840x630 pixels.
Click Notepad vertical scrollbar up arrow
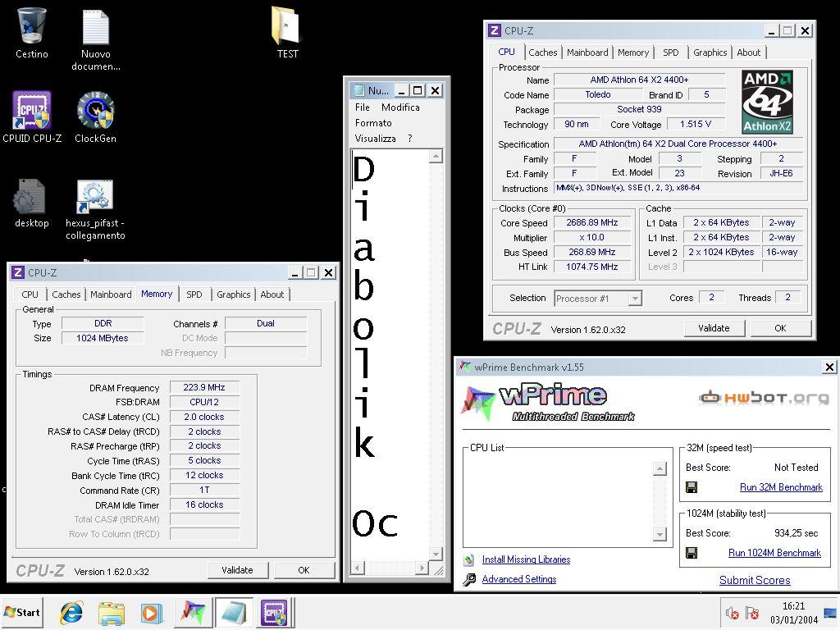coord(436,156)
